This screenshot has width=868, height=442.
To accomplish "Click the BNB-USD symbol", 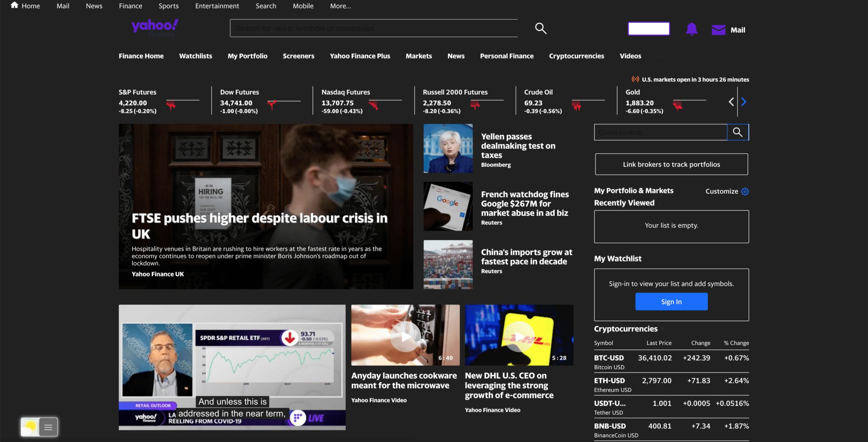I will (x=610, y=426).
